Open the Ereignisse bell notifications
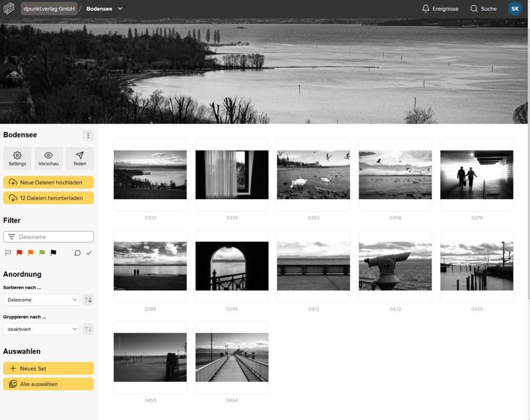 (440, 9)
